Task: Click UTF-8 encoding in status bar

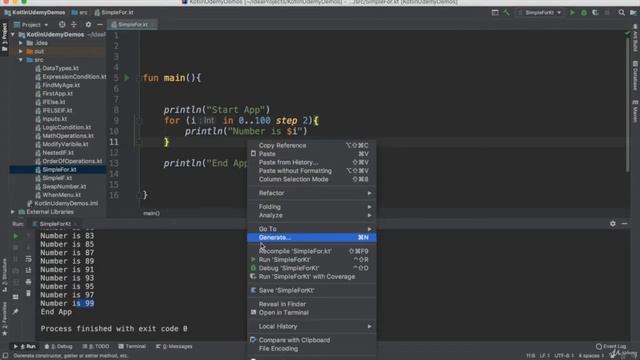Action: (x=564, y=356)
